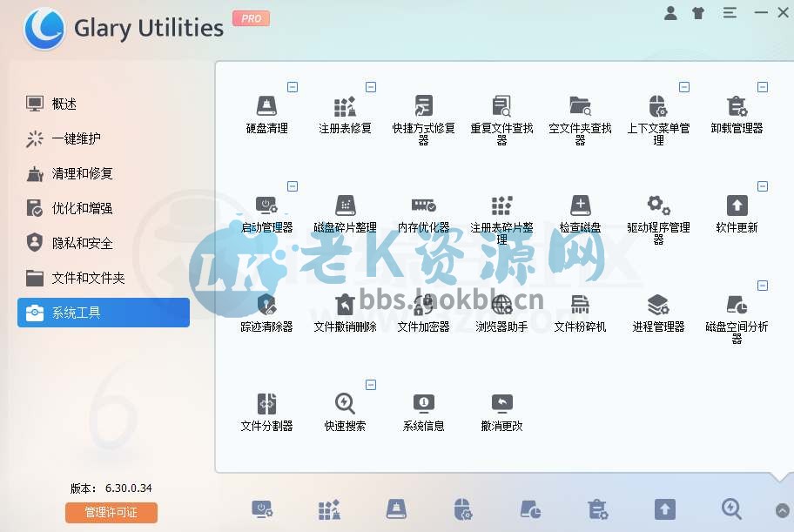This screenshot has height=532, width=794.
Task: Toggle the dock pin box on 快速搜索
Action: pyautogui.click(x=371, y=385)
